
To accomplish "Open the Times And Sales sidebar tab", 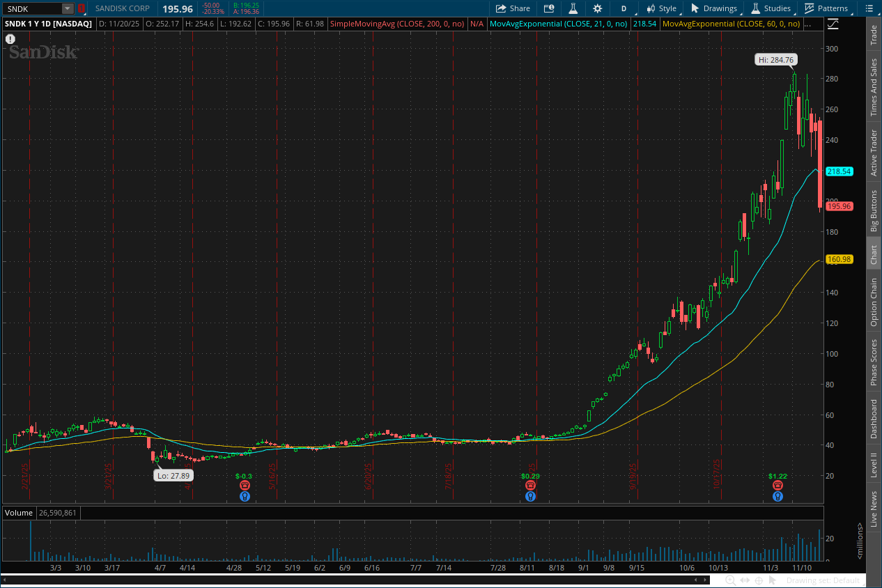I will (874, 87).
